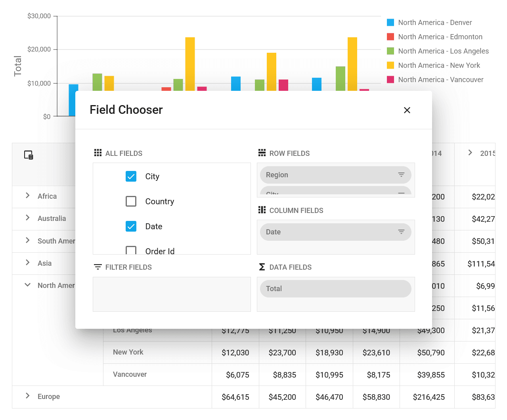Open the filter icon on the Region row field

(x=401, y=175)
